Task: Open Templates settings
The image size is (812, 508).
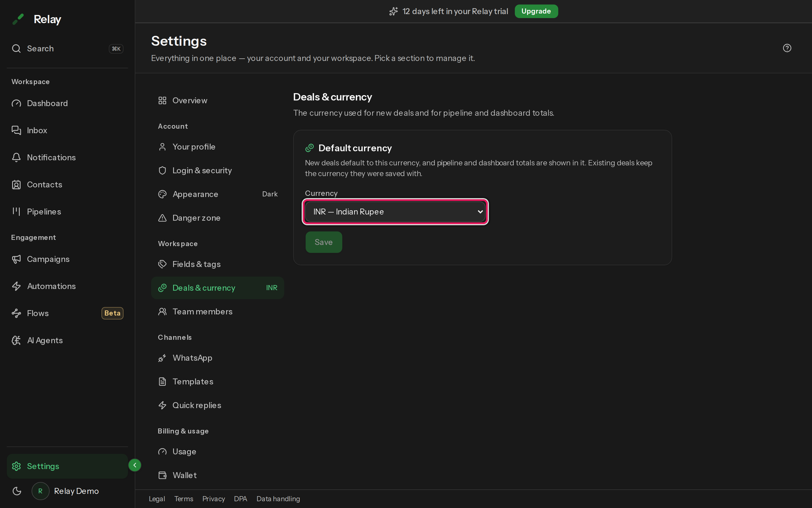Action: tap(217, 381)
